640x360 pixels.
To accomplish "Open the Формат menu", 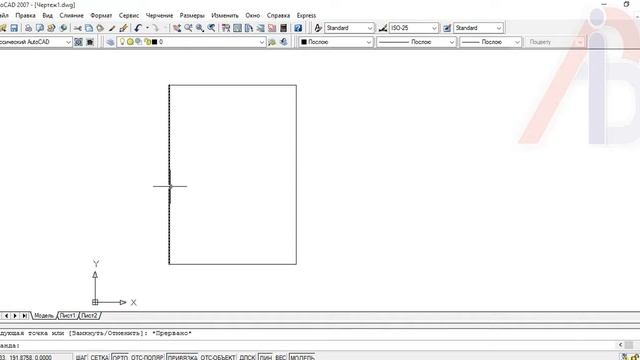I will (x=101, y=16).
